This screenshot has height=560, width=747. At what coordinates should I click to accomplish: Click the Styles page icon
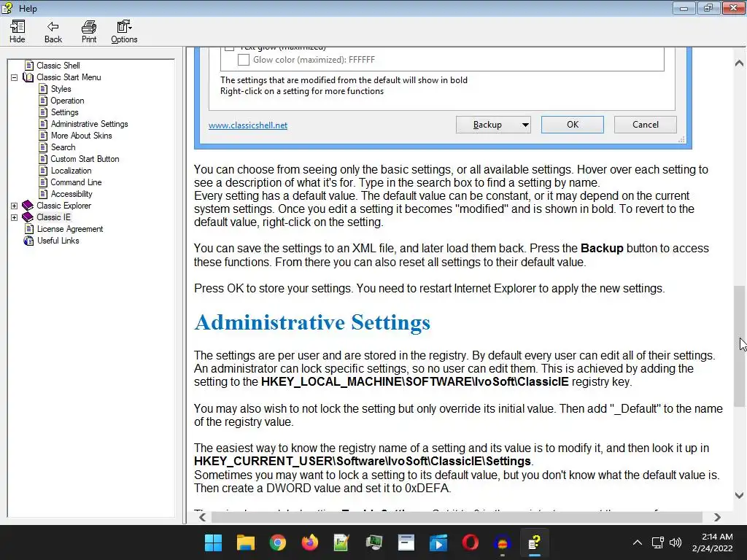pos(43,89)
